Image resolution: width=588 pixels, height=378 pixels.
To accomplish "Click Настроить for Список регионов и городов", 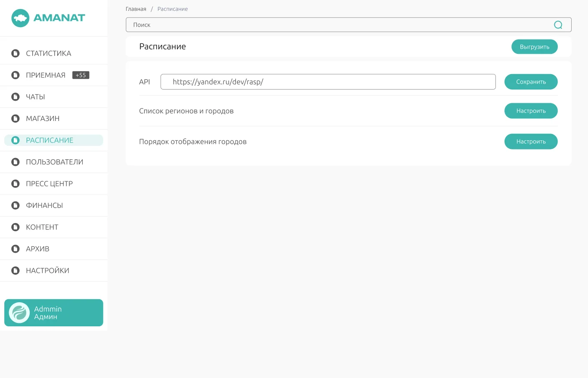I will [x=531, y=111].
